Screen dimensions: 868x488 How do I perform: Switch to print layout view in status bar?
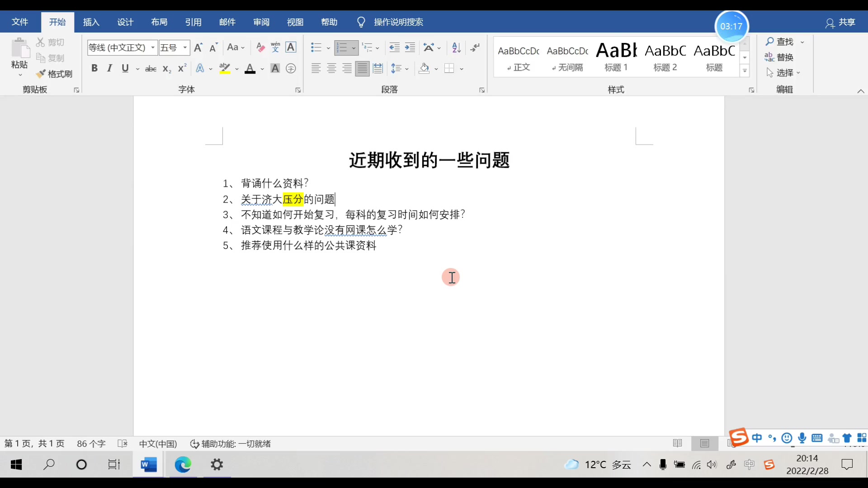coord(704,443)
